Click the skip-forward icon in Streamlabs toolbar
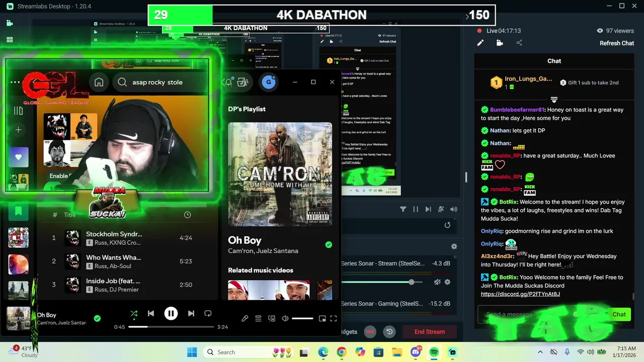The width and height of the screenshot is (644, 362). pos(428,209)
